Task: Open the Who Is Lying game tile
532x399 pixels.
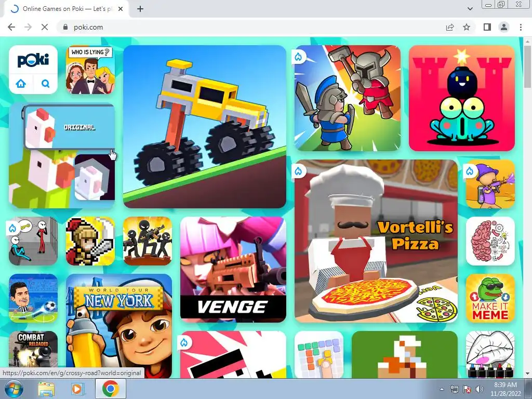Action: pyautogui.click(x=90, y=70)
